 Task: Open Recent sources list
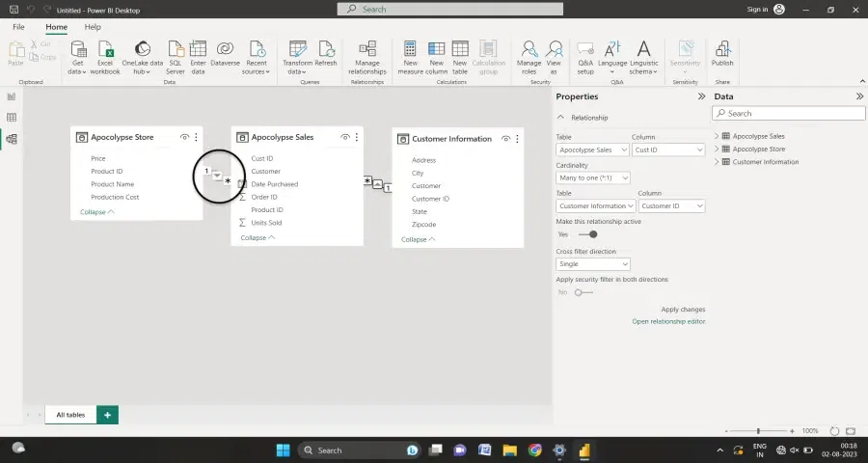coord(257,57)
